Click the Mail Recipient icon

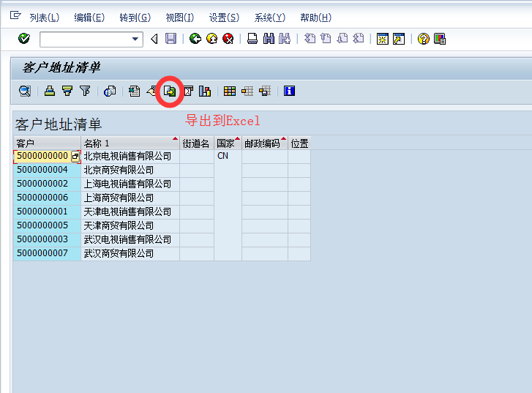tap(188, 91)
